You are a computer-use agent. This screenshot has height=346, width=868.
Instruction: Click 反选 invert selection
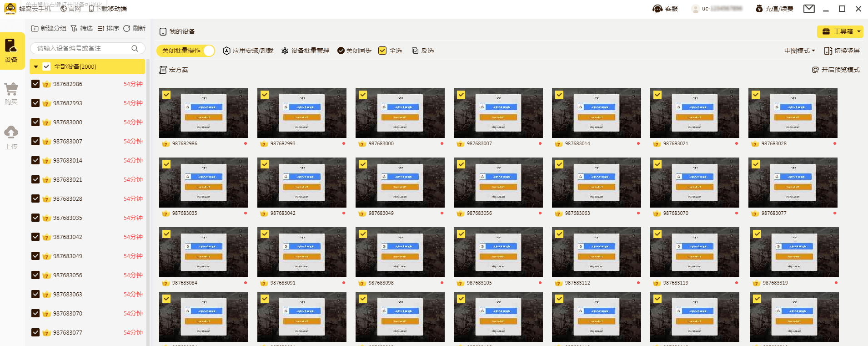pyautogui.click(x=423, y=51)
